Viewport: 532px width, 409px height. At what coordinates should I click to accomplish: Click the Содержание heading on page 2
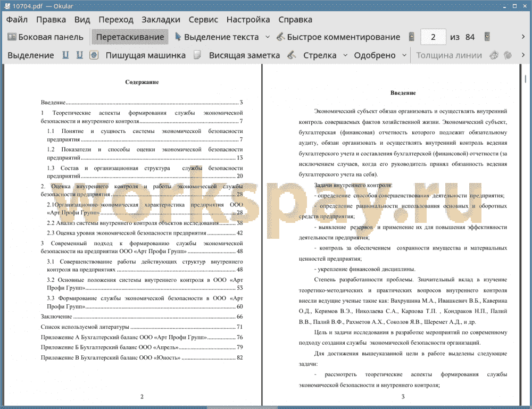click(142, 82)
